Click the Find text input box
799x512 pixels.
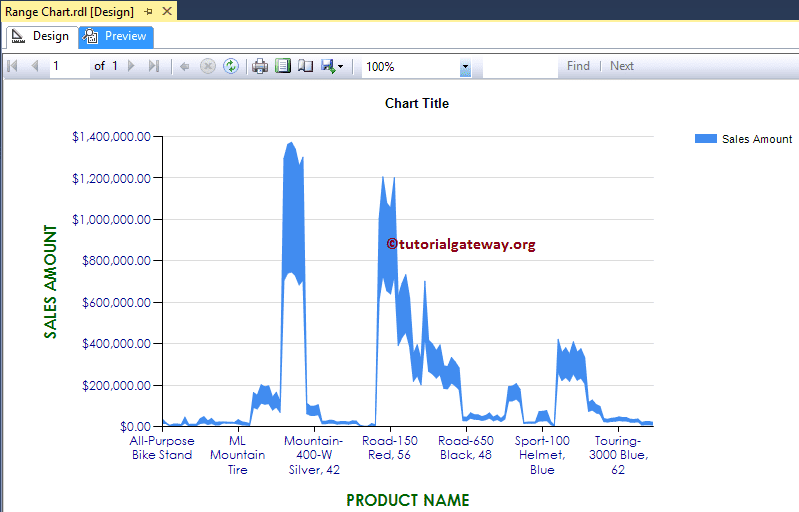click(520, 67)
